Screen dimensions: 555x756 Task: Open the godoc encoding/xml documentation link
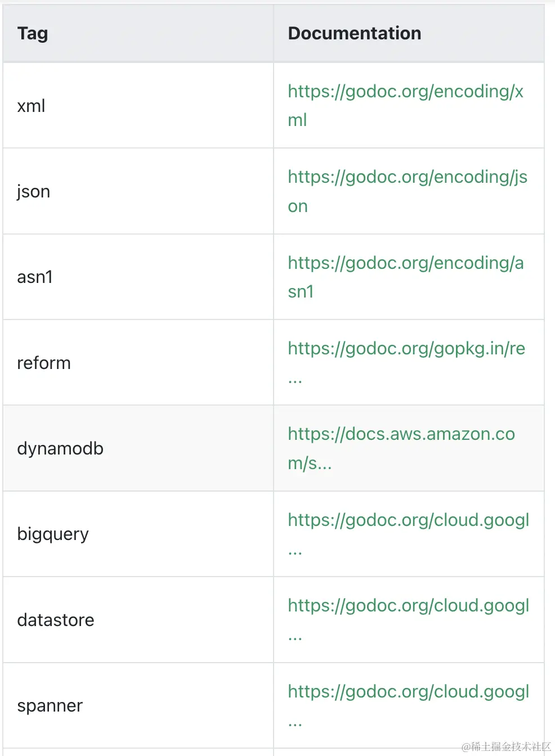[x=405, y=105]
